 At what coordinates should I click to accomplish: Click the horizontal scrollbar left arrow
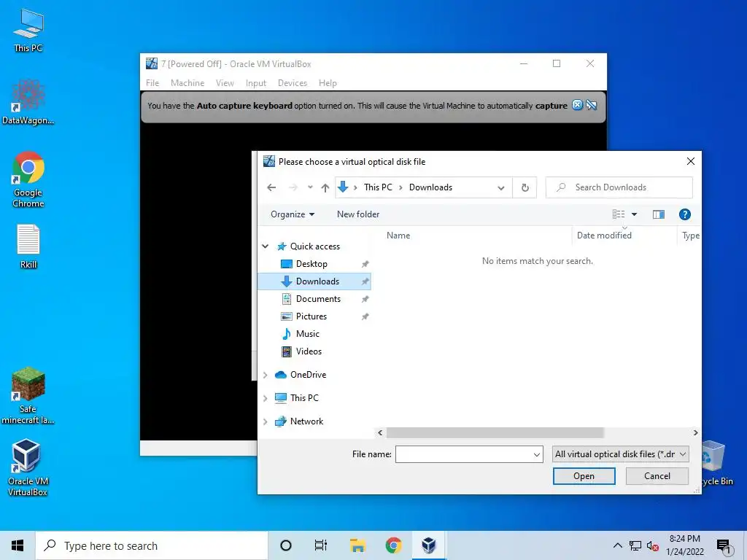380,433
